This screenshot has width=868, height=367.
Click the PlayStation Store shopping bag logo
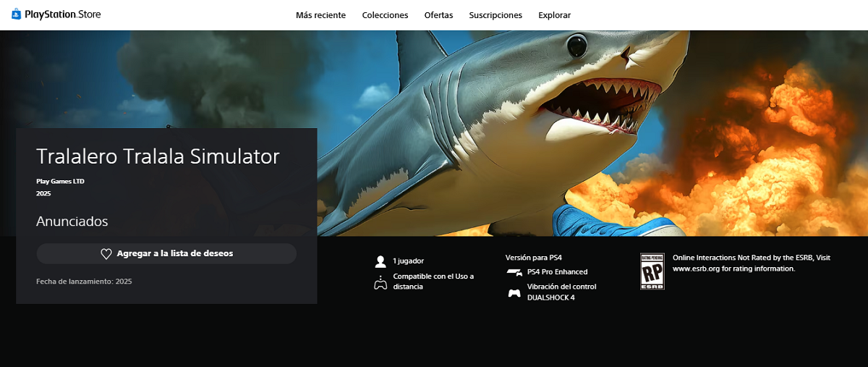tap(17, 14)
